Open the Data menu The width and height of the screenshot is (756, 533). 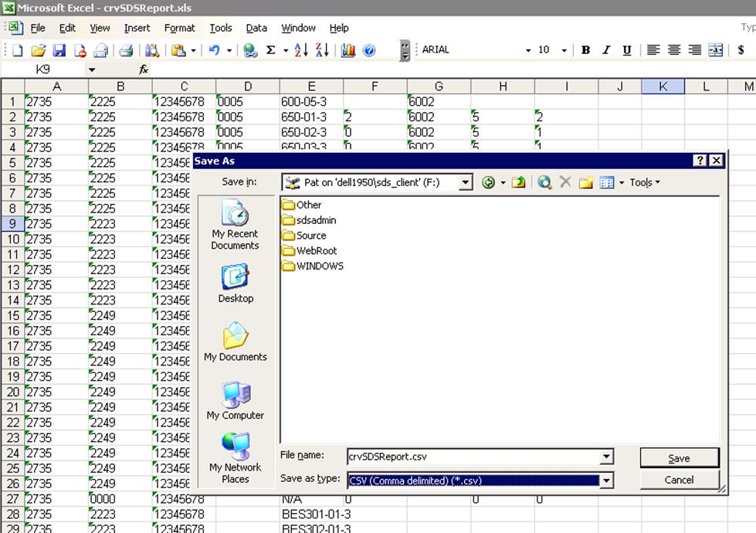[x=256, y=28]
